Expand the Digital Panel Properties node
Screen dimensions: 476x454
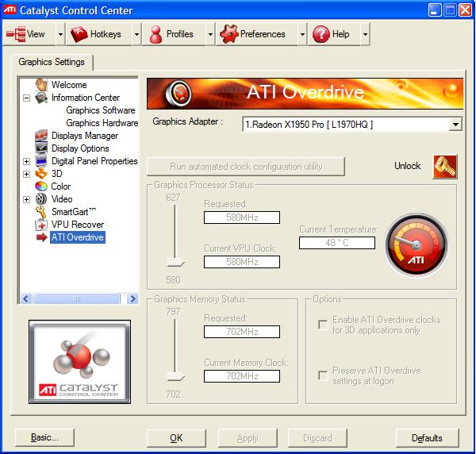tap(27, 161)
